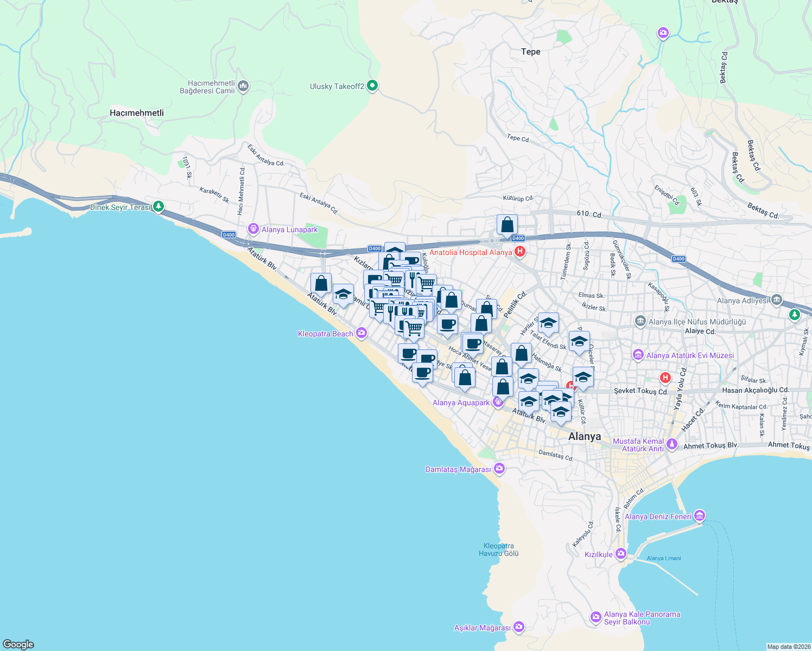
Task: Click the shopping bag marker north of Anatolia Hospital
Action: tap(507, 225)
